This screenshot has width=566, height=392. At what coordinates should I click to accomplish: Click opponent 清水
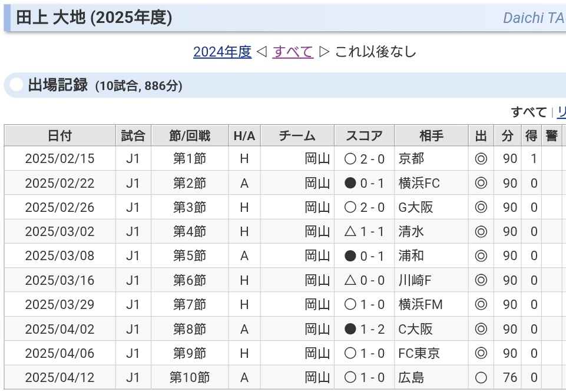tap(411, 231)
